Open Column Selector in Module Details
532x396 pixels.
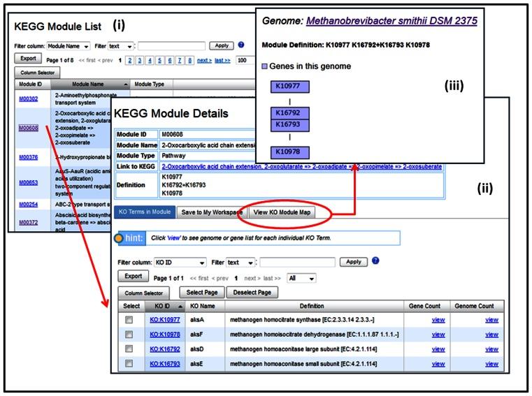tap(143, 293)
